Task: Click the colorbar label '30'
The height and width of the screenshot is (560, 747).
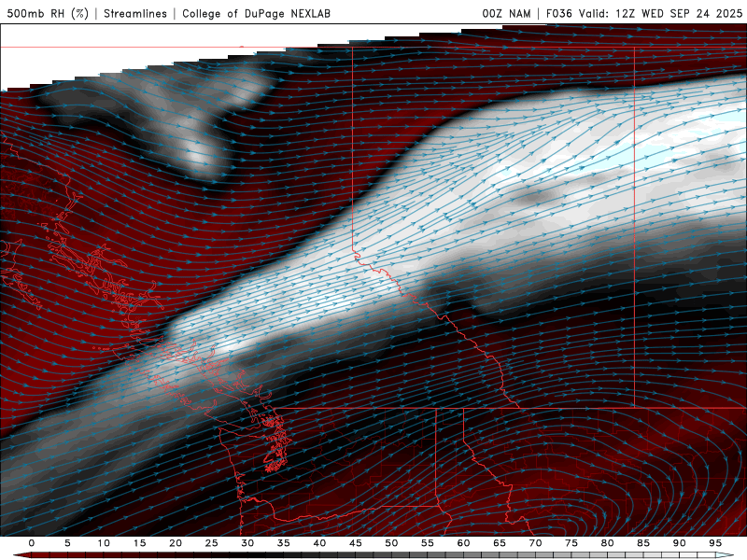Action: [247, 543]
